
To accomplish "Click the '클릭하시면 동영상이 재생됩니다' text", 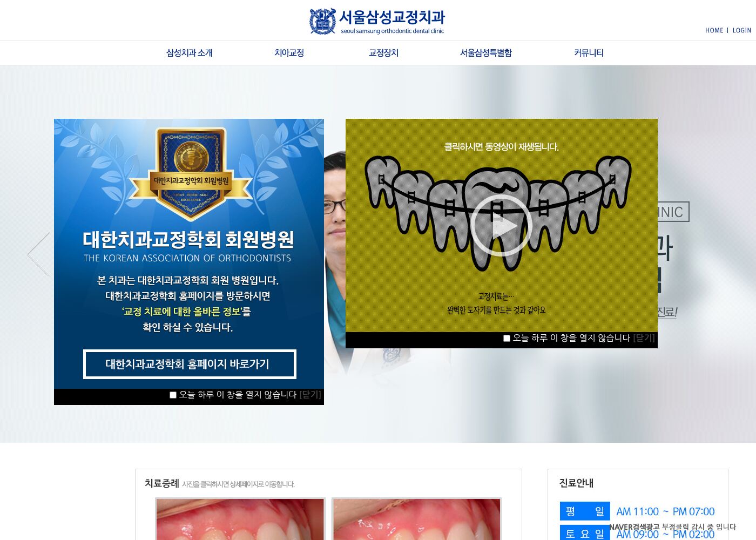I will point(501,147).
